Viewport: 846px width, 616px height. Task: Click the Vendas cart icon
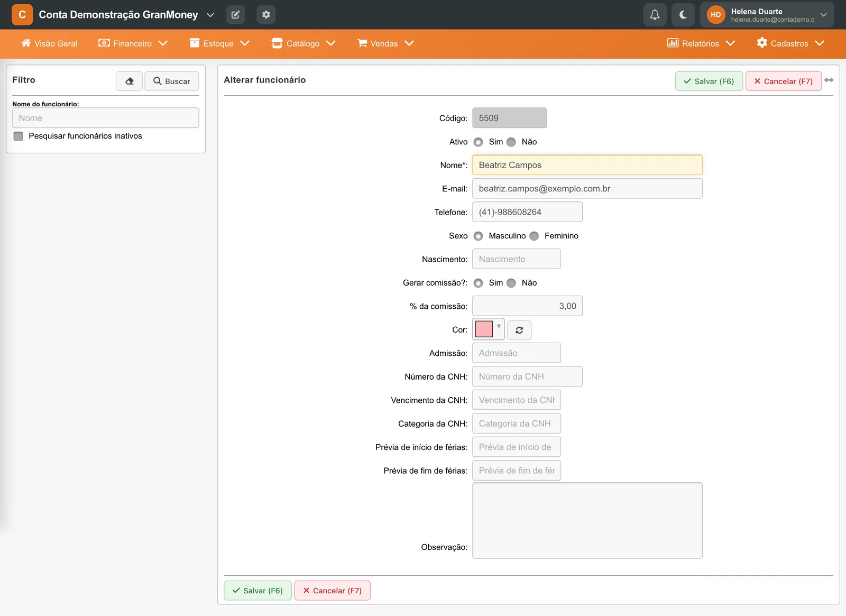pyautogui.click(x=362, y=43)
